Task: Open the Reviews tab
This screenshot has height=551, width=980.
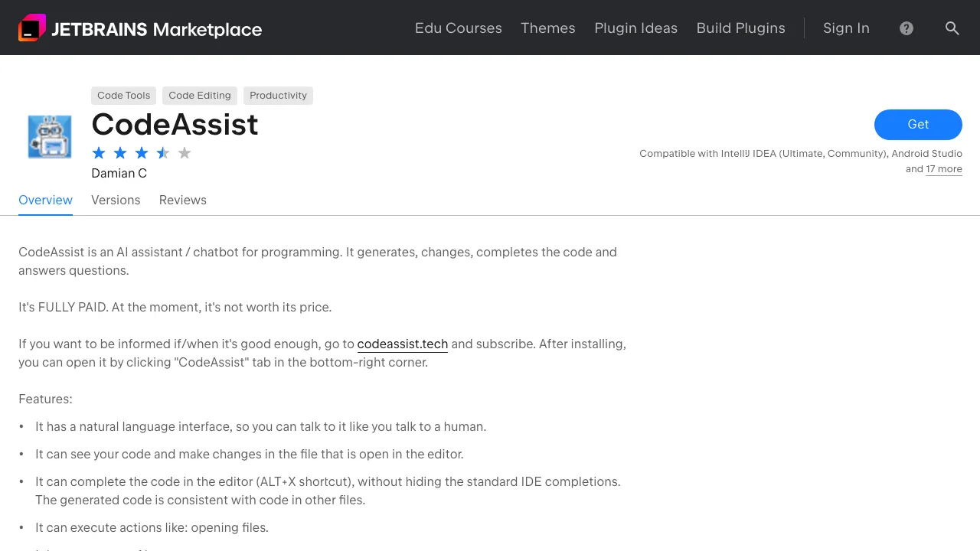Action: pos(182,200)
